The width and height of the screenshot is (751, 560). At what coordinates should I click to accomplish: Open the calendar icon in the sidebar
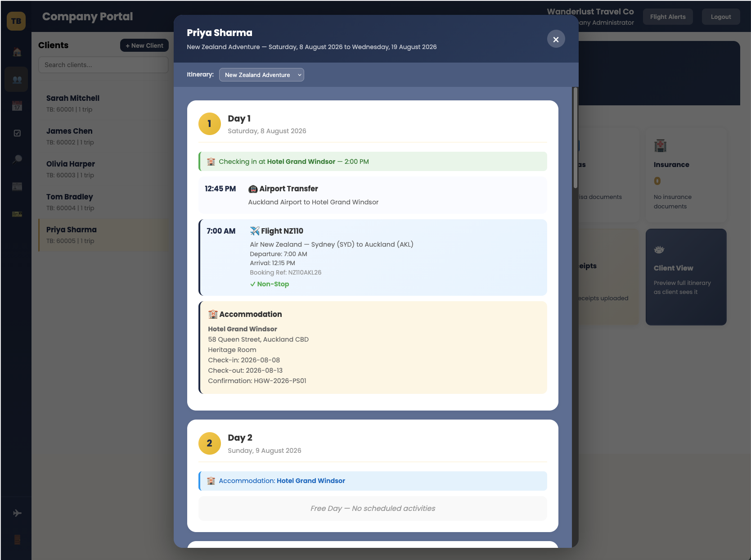[17, 106]
